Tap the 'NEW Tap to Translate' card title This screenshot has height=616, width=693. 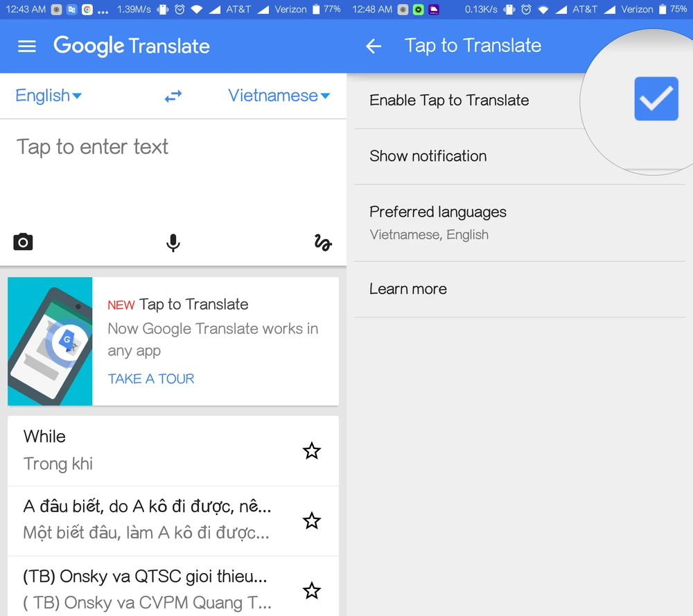point(177,304)
